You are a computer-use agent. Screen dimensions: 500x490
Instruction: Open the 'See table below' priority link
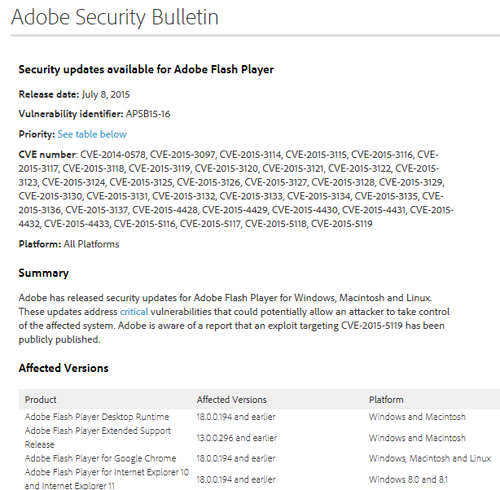click(92, 134)
